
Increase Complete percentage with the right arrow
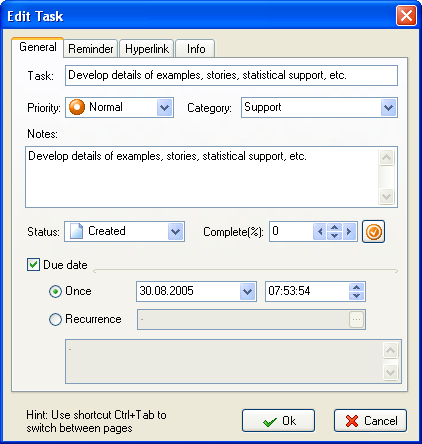pos(349,231)
